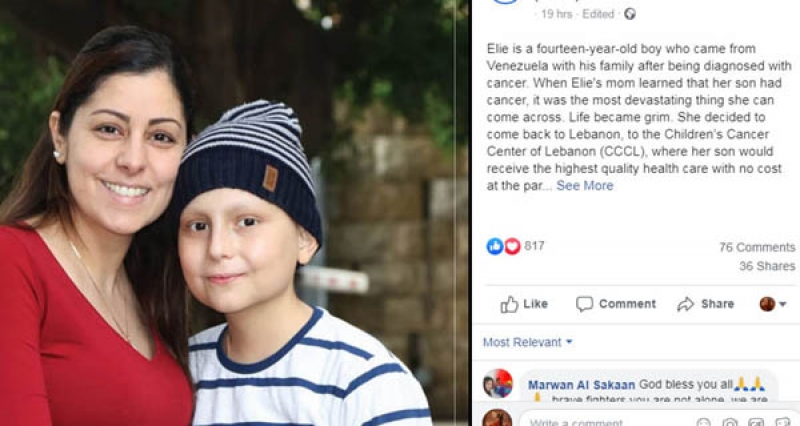Click the thumbs-up Like button
800x426 pixels.
point(524,304)
